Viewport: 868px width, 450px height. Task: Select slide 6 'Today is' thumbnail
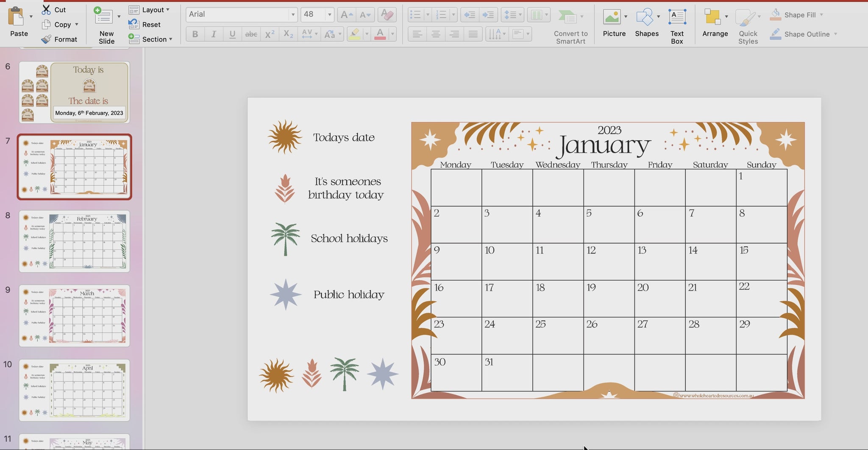coord(74,92)
